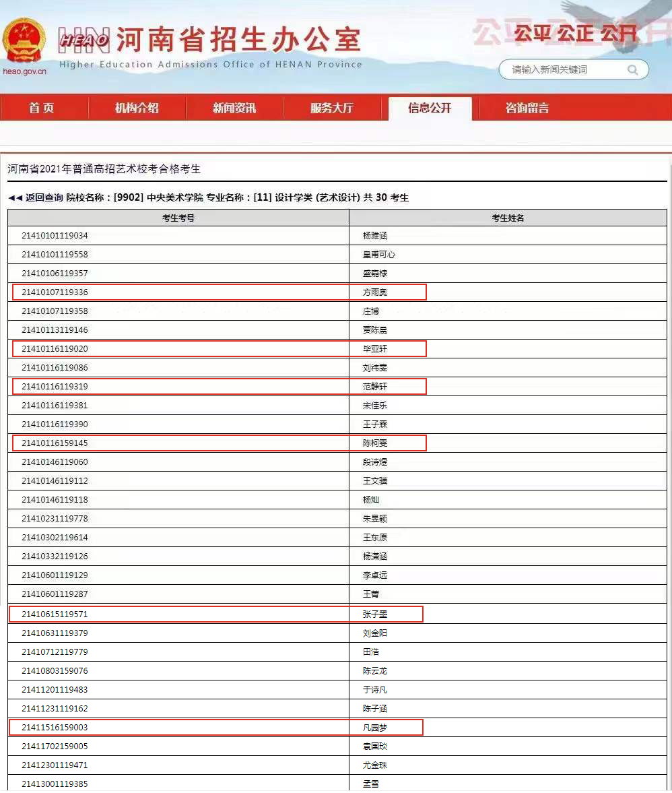Screen dimensions: 672x793
Task: Select exam number 21411516159003
Action: 55,728
